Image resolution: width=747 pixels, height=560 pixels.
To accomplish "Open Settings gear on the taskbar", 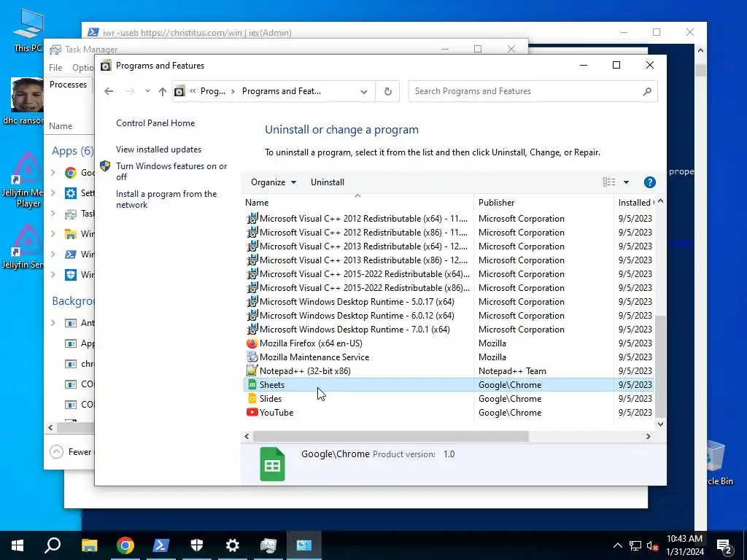I will [x=233, y=545].
